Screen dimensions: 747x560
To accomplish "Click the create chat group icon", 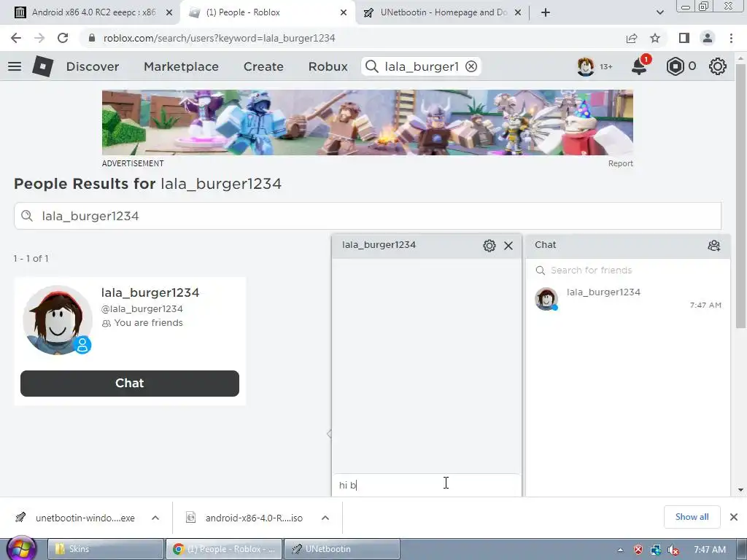I will tap(713, 246).
